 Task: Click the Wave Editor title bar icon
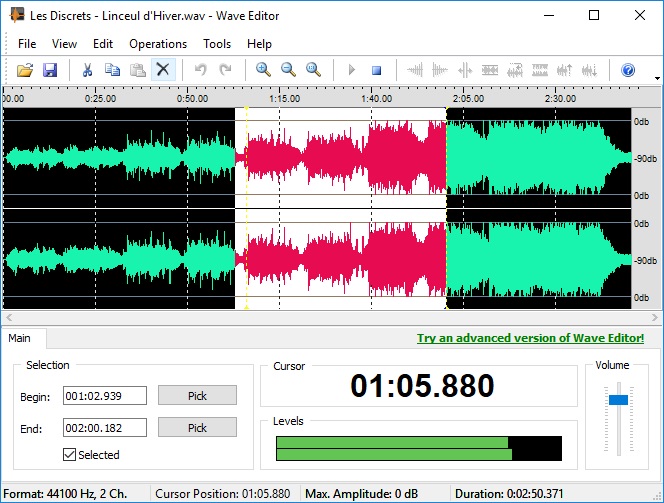tap(17, 15)
